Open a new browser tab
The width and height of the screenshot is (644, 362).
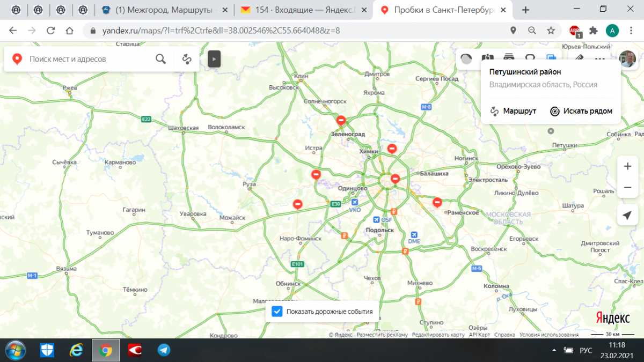526,10
